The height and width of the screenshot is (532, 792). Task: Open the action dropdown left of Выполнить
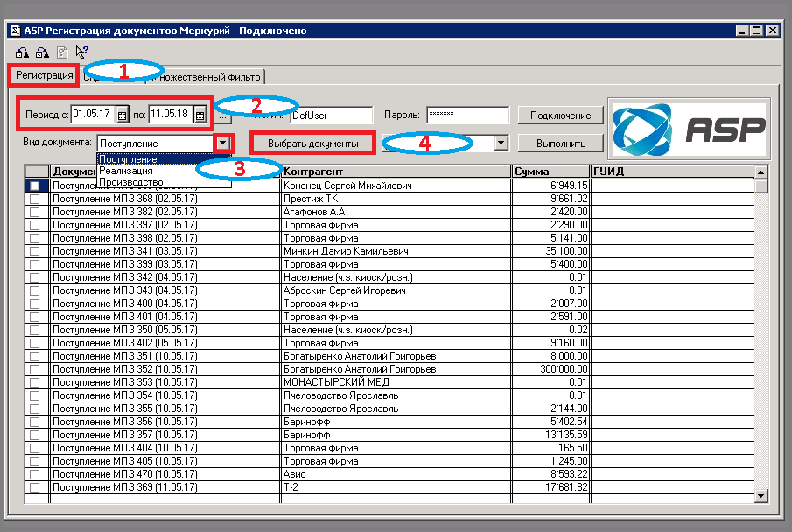[501, 143]
